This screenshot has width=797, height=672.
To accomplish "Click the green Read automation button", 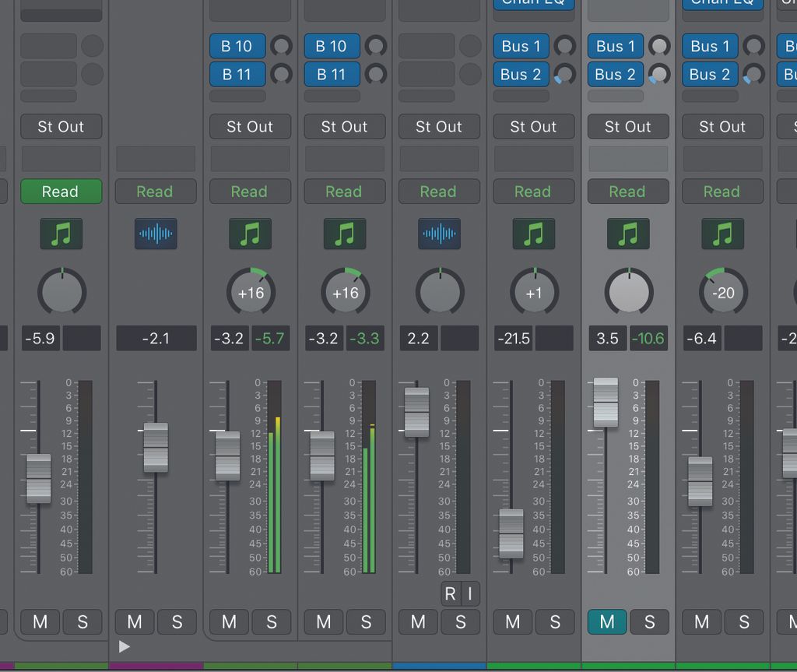I will pos(61,192).
